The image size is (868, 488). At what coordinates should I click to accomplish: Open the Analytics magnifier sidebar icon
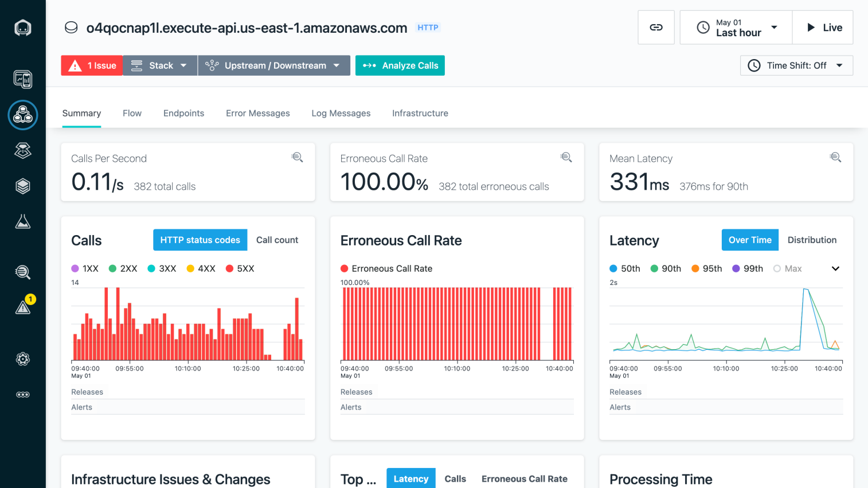coord(22,272)
